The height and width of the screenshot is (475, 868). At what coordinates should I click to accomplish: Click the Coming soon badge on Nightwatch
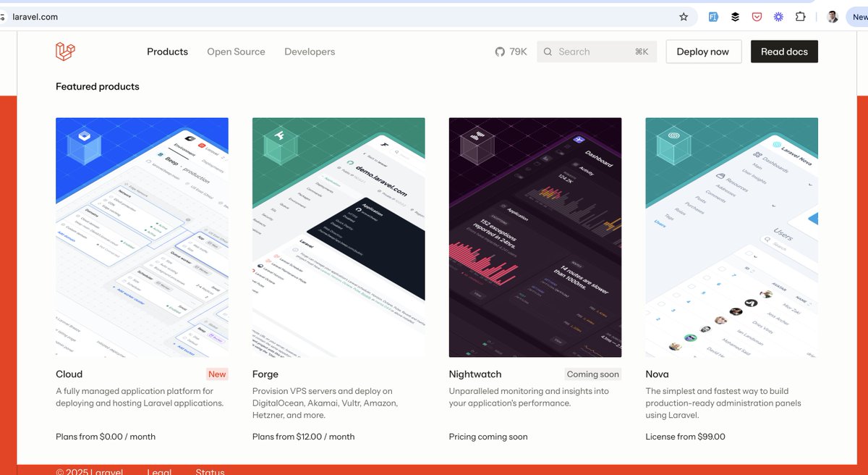pos(593,374)
